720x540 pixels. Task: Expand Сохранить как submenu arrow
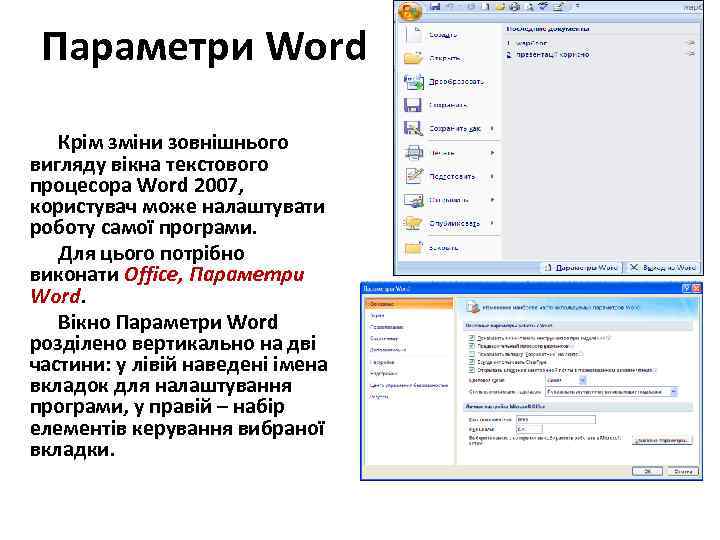(492, 129)
